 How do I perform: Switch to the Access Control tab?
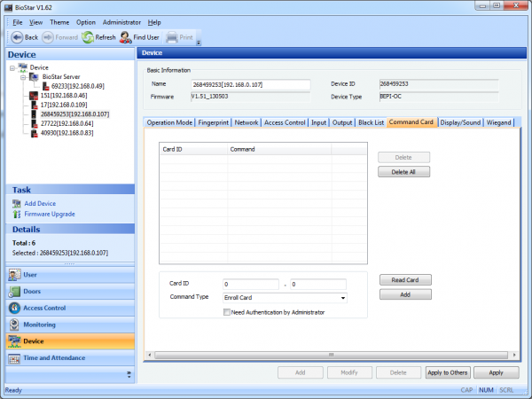285,122
